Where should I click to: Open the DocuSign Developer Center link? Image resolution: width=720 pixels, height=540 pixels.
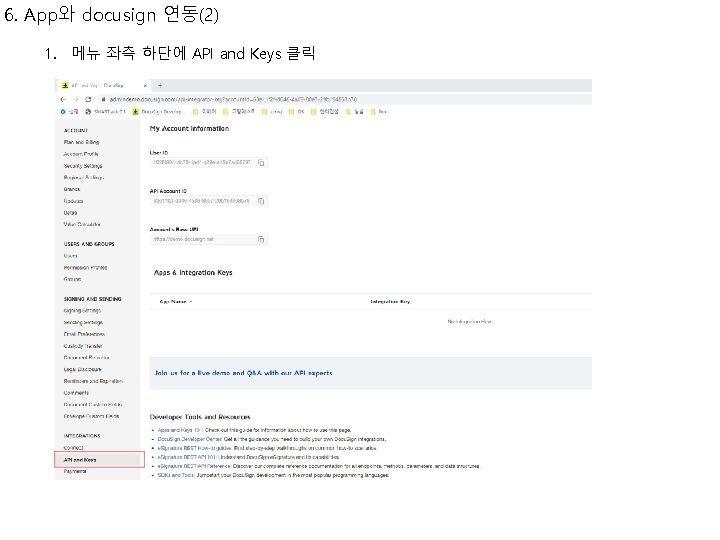coord(190,439)
